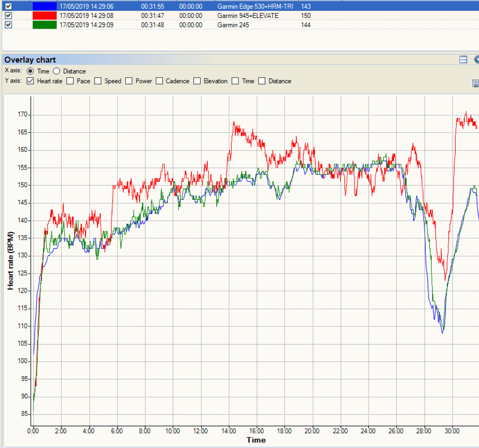This screenshot has width=479, height=448.
Task: Toggle the Heart rate Y axis checkbox
Action: 31,81
